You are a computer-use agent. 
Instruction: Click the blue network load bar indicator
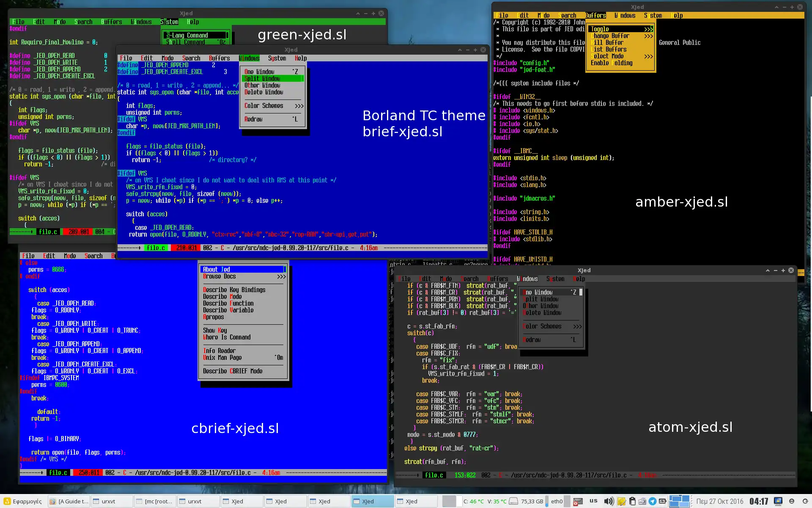546,501
